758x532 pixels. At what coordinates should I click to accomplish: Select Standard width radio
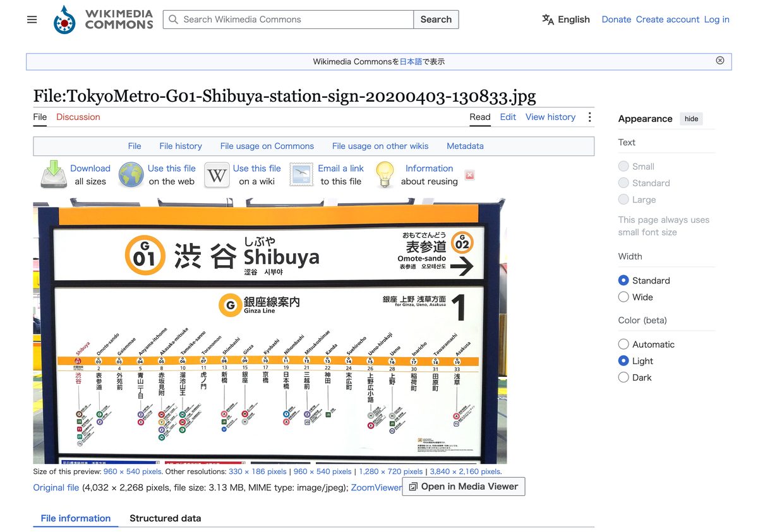click(623, 280)
